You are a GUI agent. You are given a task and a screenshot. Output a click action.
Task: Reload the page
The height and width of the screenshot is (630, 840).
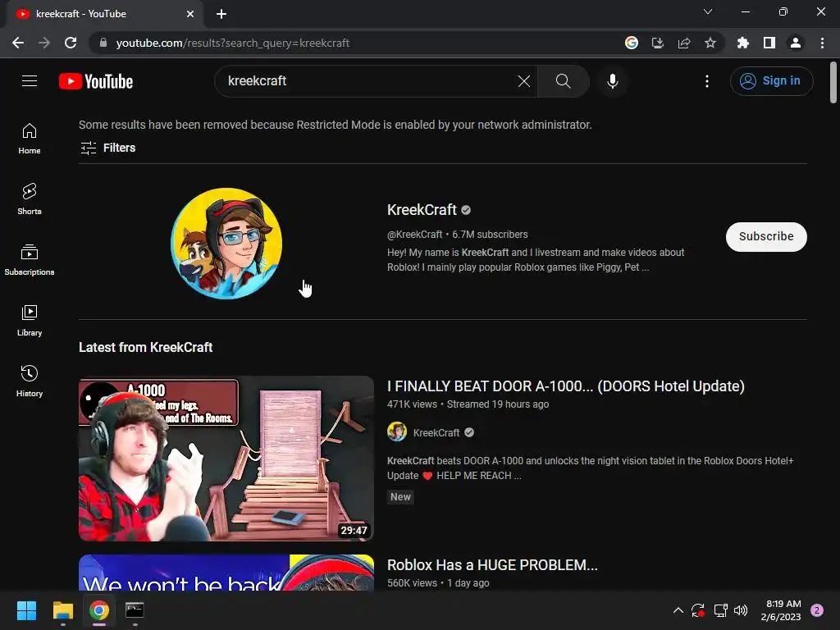click(x=71, y=43)
